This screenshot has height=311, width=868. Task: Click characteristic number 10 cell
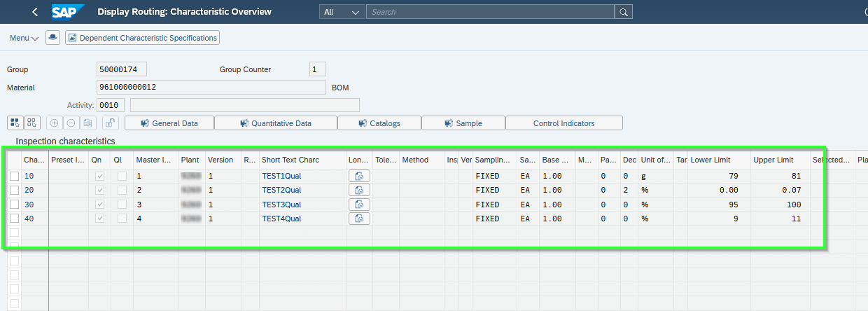click(34, 176)
